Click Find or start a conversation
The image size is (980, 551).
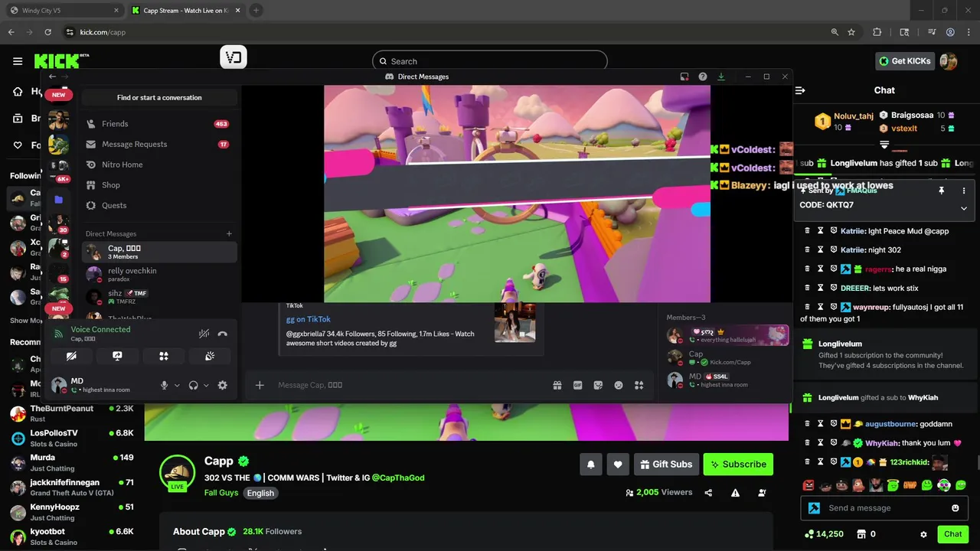[159, 97]
